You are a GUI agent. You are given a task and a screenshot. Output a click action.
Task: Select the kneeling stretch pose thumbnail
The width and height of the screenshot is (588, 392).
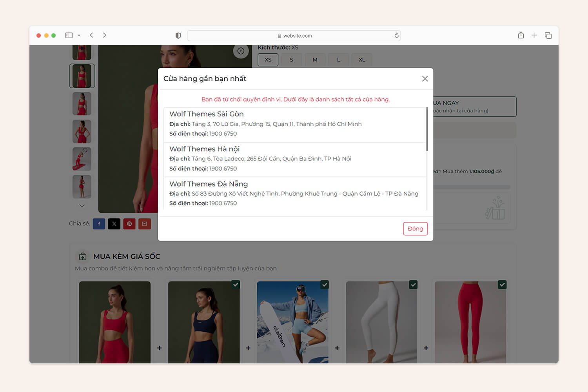(82, 159)
